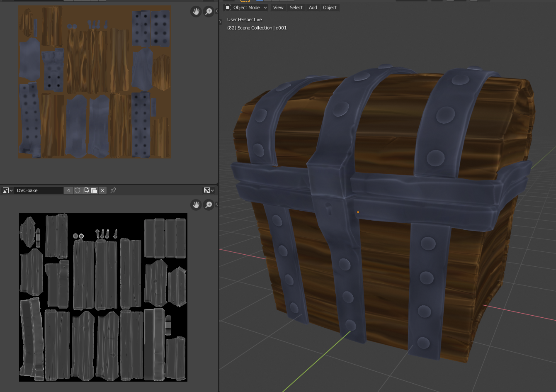Open the display channels dropdown in image editor
Image resolution: width=556 pixels, height=392 pixels.
click(209, 190)
